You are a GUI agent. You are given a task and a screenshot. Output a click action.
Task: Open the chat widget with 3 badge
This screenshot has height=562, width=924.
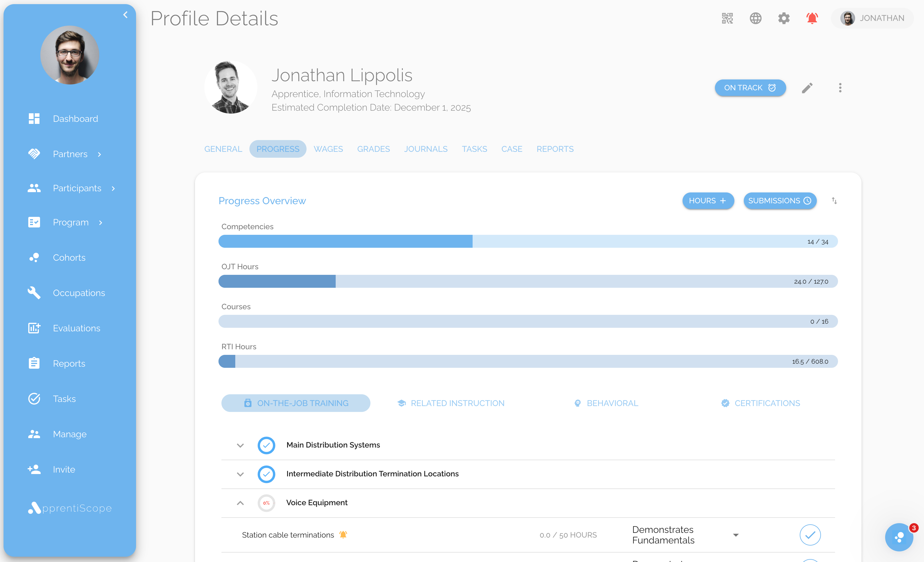(x=899, y=537)
